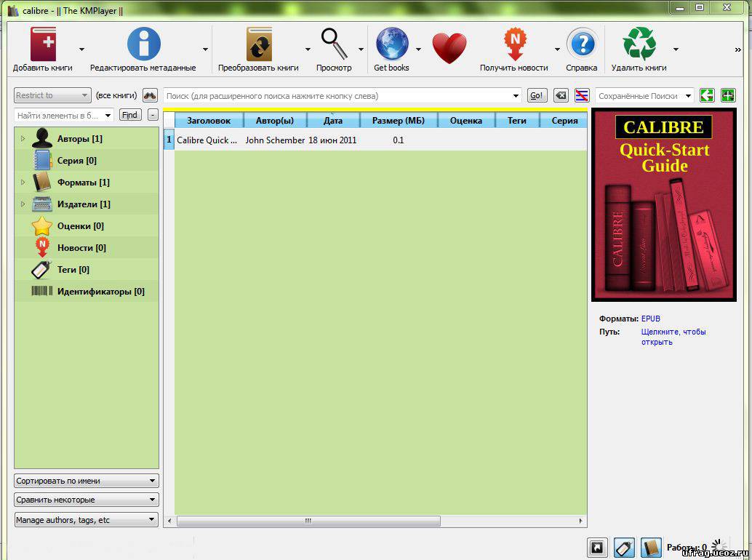This screenshot has height=560, width=752.
Task: Click the Convert books toolbar icon
Action: [258, 45]
